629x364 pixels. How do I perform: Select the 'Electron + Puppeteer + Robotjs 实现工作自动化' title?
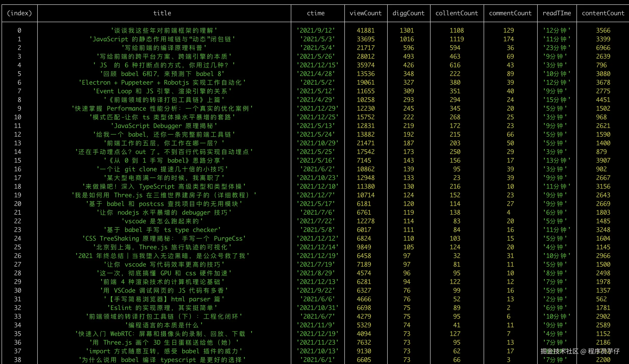tap(162, 83)
